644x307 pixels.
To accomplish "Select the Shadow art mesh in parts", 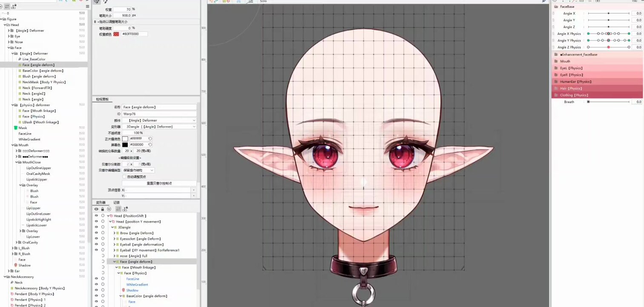I will pos(24,265).
